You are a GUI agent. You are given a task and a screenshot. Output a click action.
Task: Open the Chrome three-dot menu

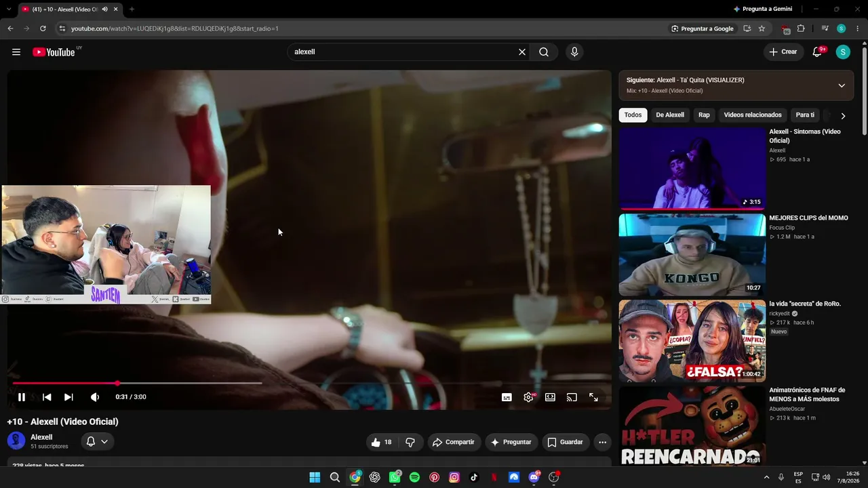click(856, 28)
